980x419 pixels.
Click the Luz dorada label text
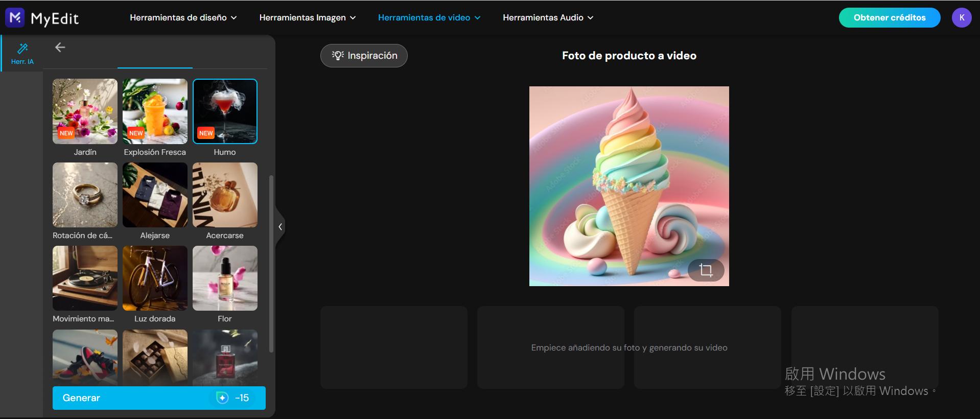pos(155,319)
